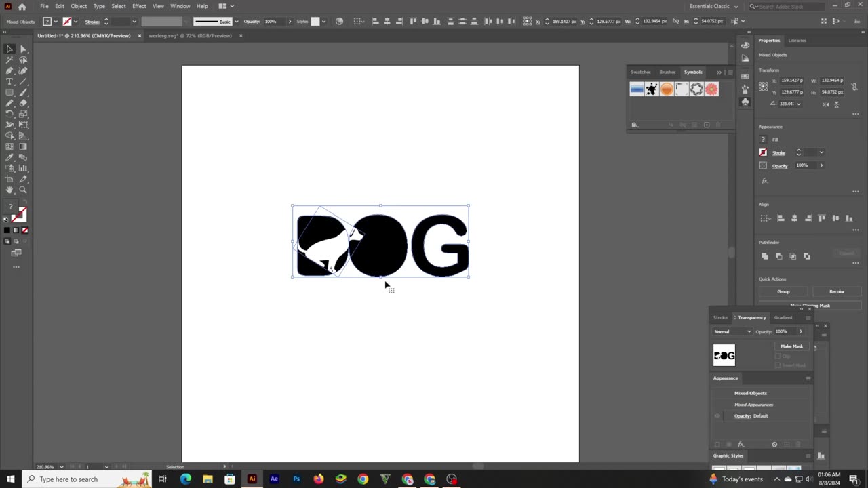Click the DOG transparency thumbnail
Viewport: 868px width, 488px height.
[x=724, y=355]
